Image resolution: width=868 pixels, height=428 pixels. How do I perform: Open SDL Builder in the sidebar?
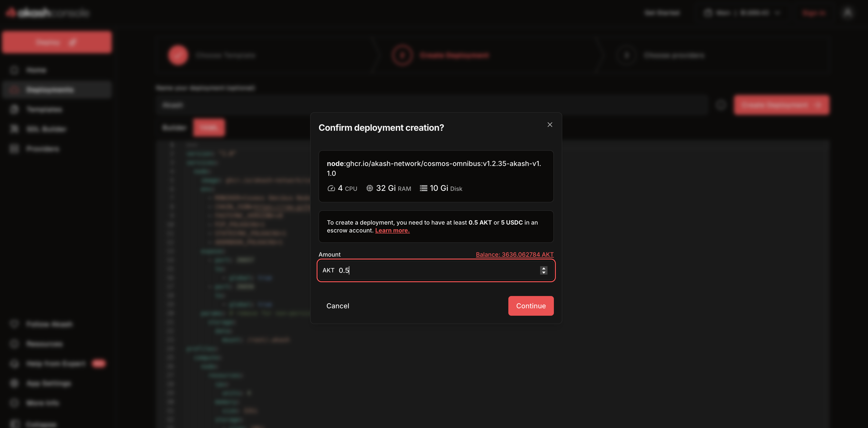46,129
